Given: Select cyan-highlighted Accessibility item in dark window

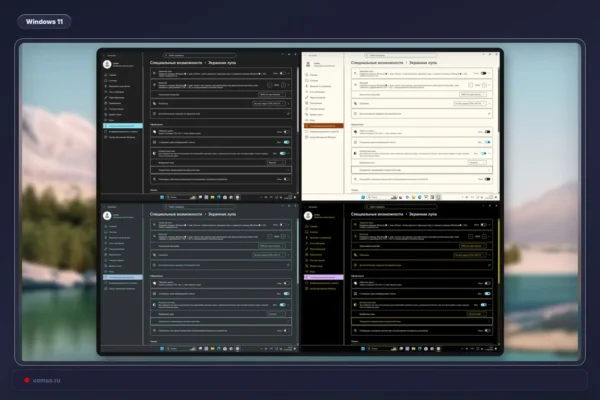Looking at the screenshot, I should click(x=123, y=126).
